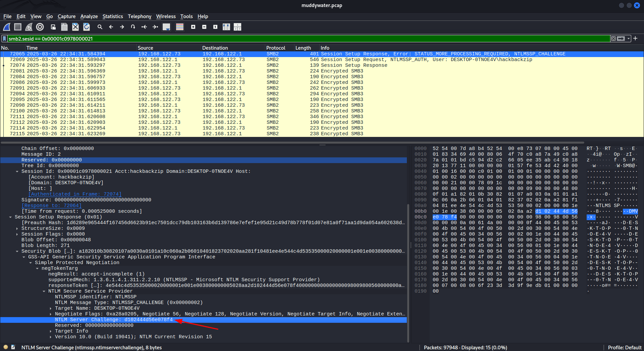Viewport: 644px width, 351px height.
Task: Collapse GSS-API Generic Security Service node
Action: coord(24,257)
